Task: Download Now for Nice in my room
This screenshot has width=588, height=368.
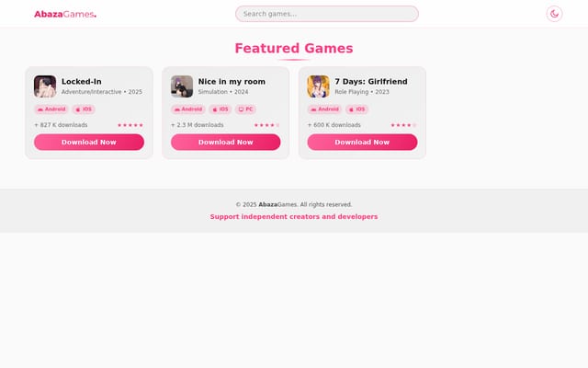Action: pyautogui.click(x=226, y=143)
